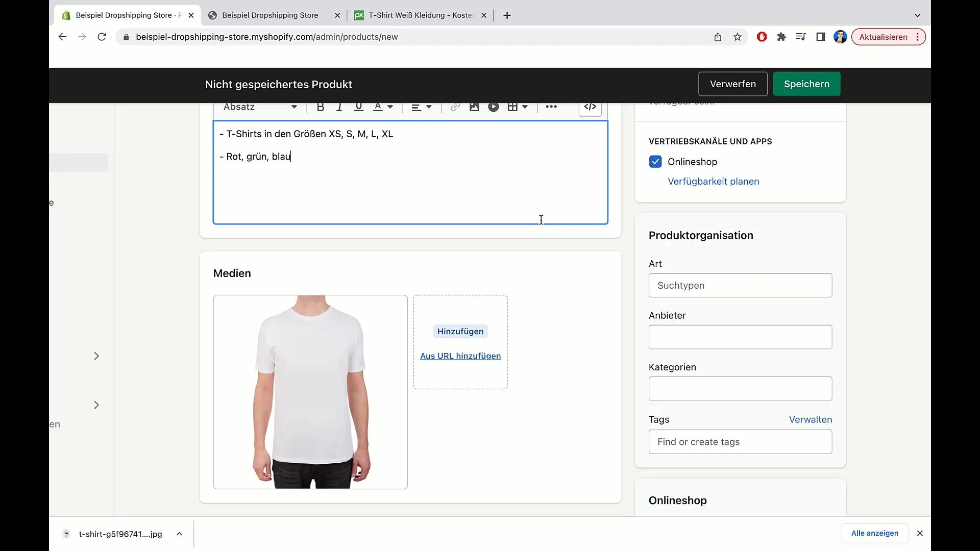Viewport: 980px width, 551px height.
Task: Bookmark this page with star icon
Action: (x=737, y=37)
